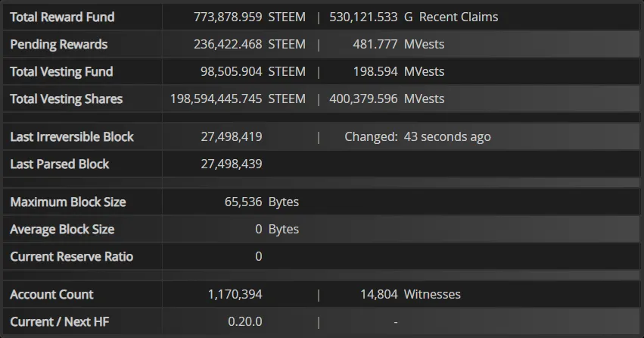The image size is (644, 338).
Task: Click the G Recent Claims text
Action: [451, 17]
